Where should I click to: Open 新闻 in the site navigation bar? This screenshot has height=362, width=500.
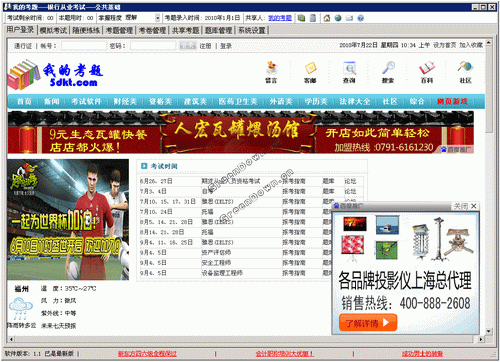(52, 101)
